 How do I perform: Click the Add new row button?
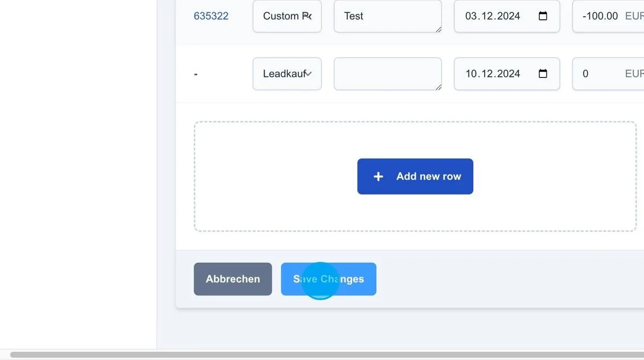coord(415,176)
